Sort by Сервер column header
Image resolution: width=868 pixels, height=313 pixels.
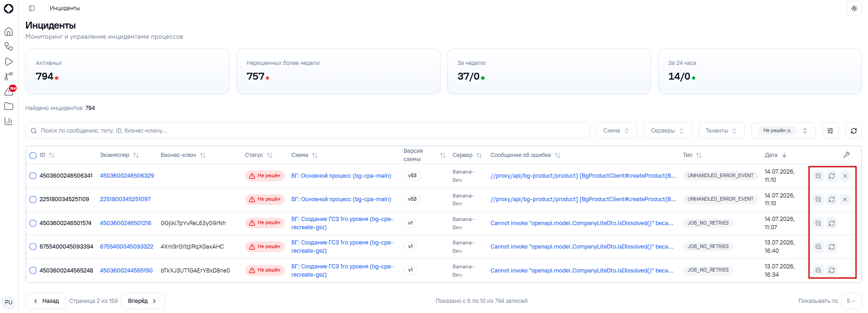[x=468, y=155]
